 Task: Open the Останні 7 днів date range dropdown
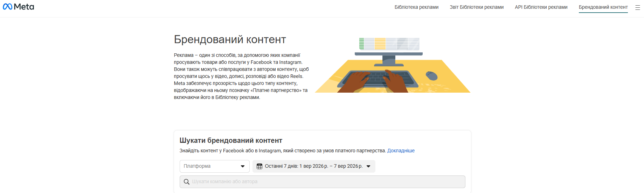[314, 166]
